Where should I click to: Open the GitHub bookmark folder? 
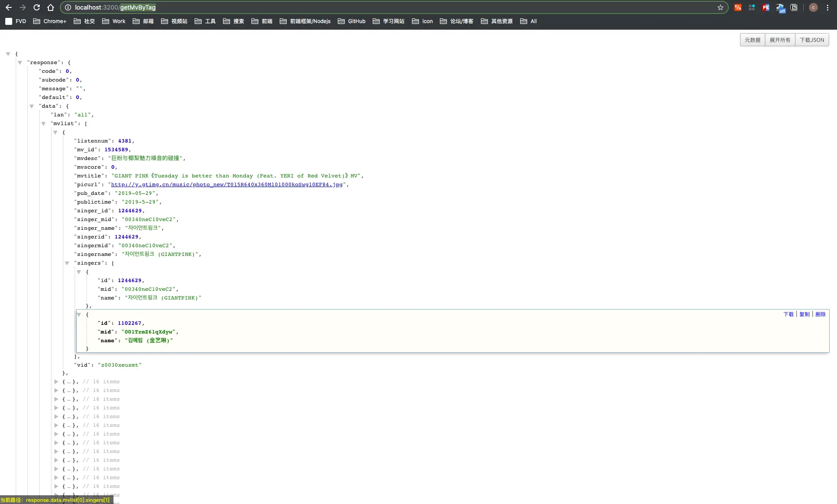tap(352, 21)
